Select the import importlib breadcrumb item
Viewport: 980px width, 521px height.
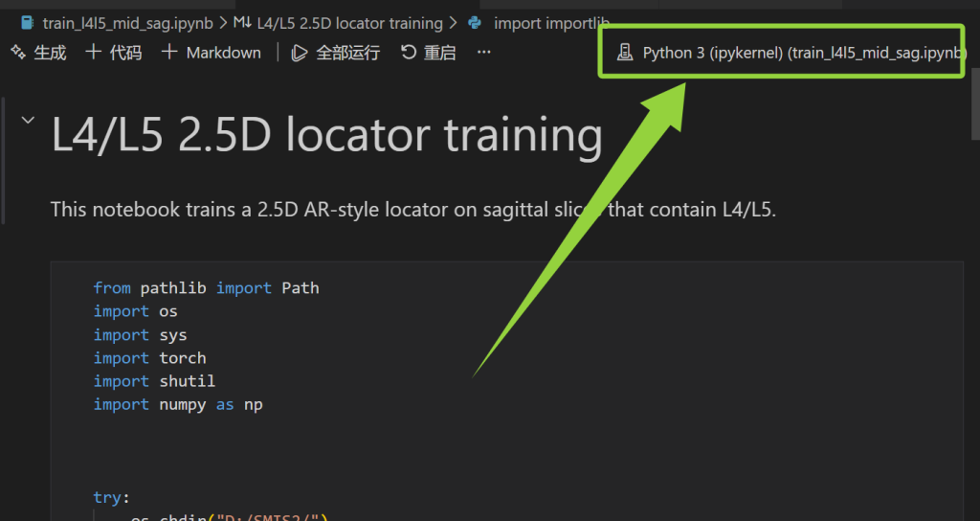point(541,23)
